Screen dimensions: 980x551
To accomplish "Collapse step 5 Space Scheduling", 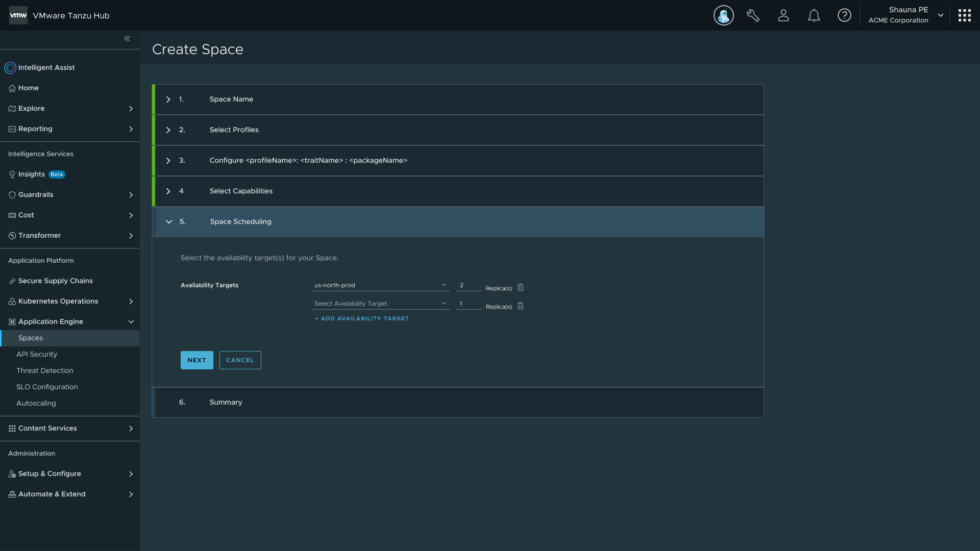I will [169, 222].
